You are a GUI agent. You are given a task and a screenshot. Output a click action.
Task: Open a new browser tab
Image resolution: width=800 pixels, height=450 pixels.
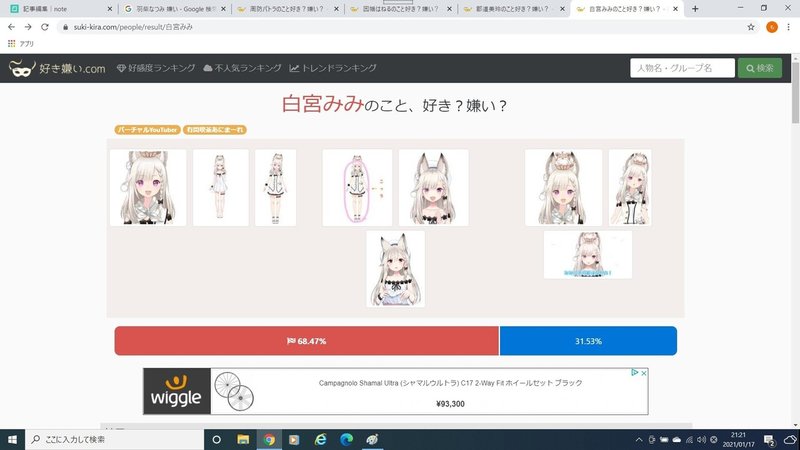695,9
